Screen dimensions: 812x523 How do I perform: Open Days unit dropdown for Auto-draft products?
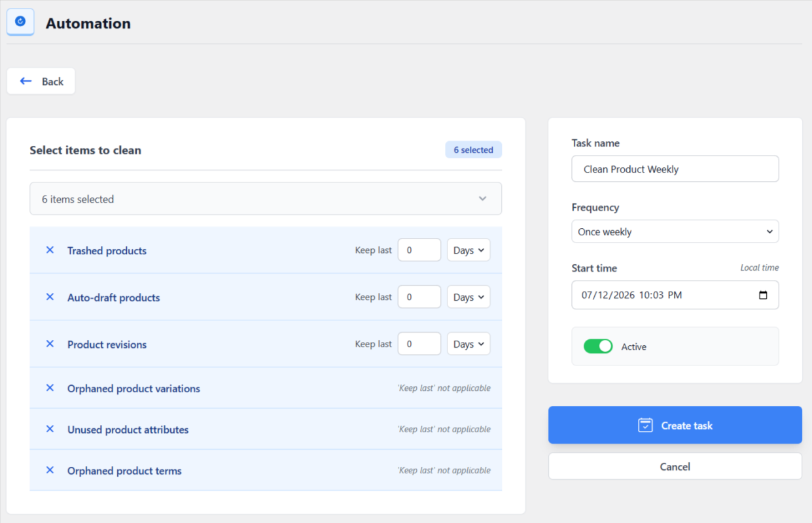point(468,297)
